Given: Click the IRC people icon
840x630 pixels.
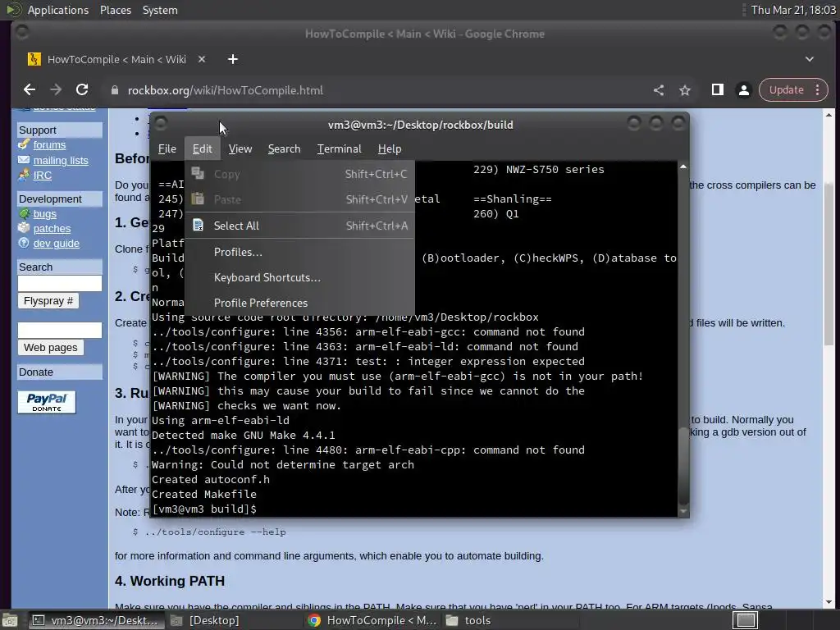Looking at the screenshot, I should coord(24,174).
